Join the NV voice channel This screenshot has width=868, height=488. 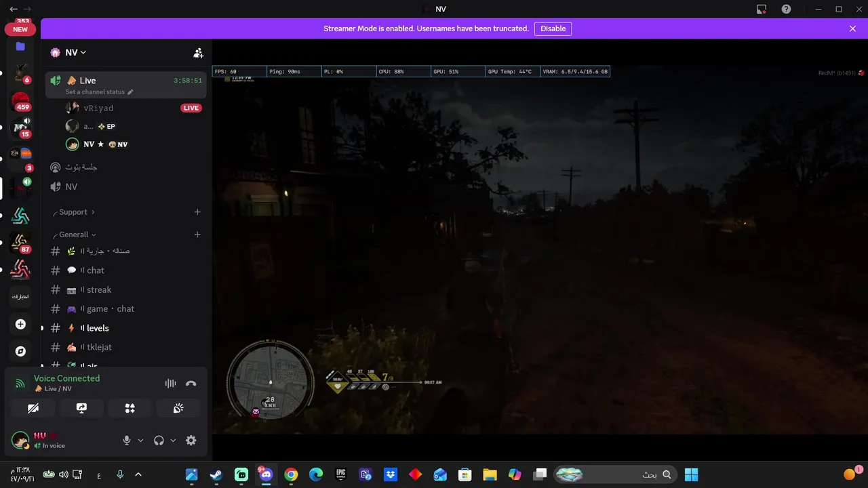(126, 186)
